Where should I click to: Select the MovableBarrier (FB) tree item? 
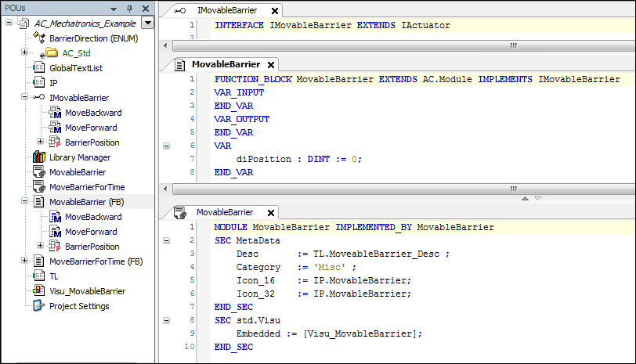pos(86,202)
